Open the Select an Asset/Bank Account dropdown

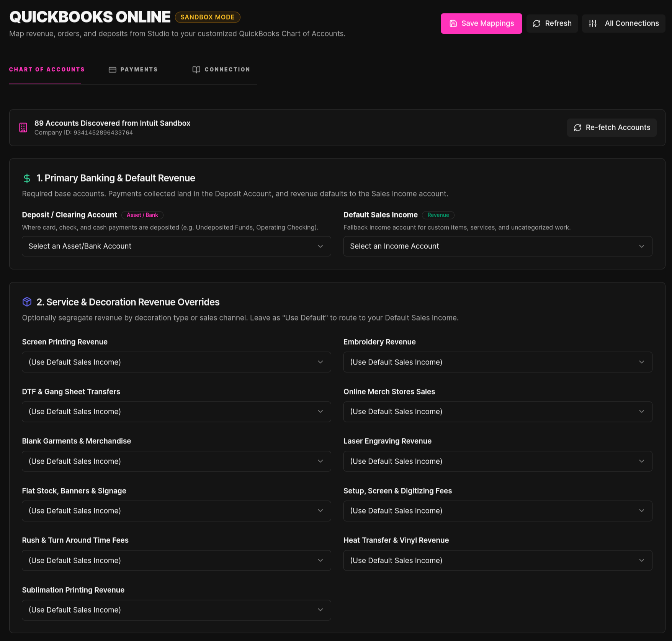pyautogui.click(x=176, y=246)
